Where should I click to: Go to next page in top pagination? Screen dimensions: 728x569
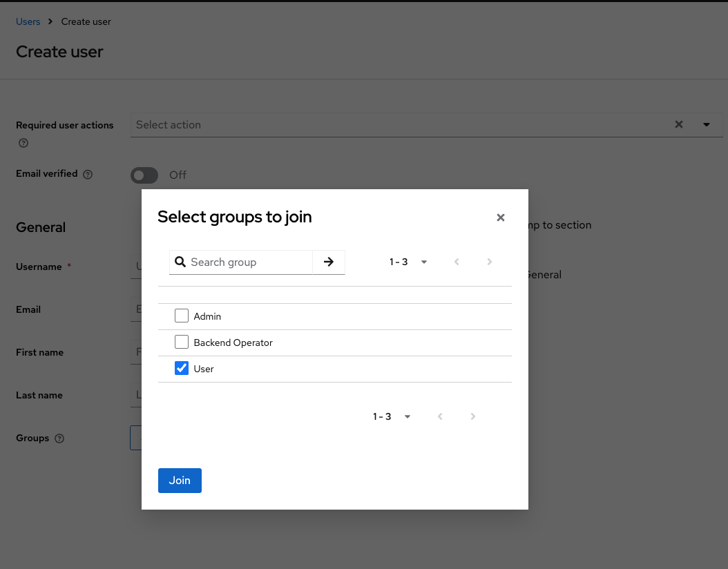489,262
